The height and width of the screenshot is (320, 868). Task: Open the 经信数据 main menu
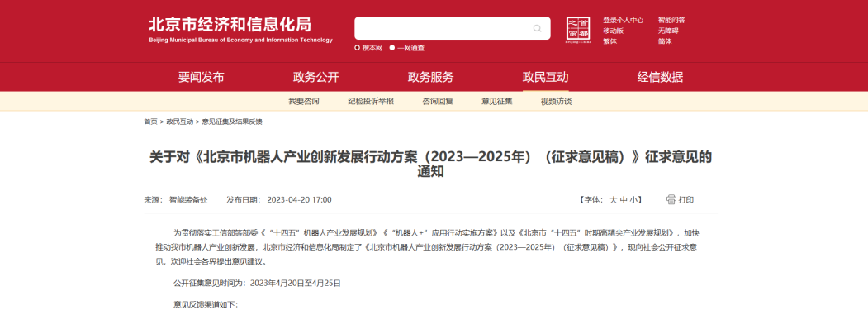coord(660,77)
